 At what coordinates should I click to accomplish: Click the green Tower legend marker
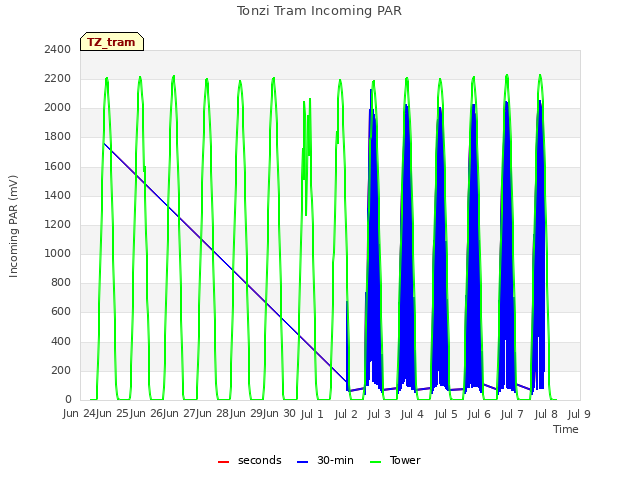click(376, 462)
